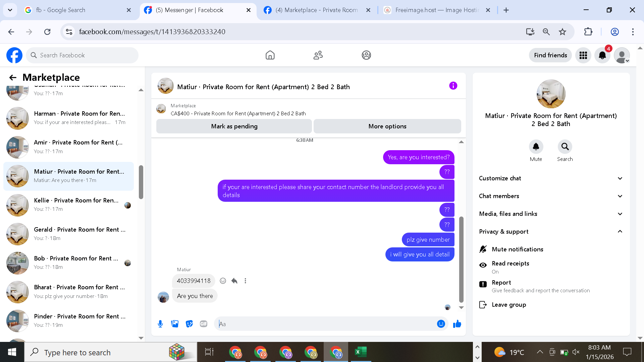Click Mute notifications option

[x=517, y=249]
